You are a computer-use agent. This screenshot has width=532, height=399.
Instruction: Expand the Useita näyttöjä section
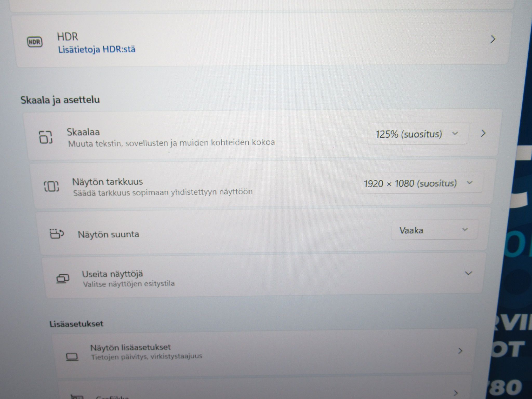(468, 273)
